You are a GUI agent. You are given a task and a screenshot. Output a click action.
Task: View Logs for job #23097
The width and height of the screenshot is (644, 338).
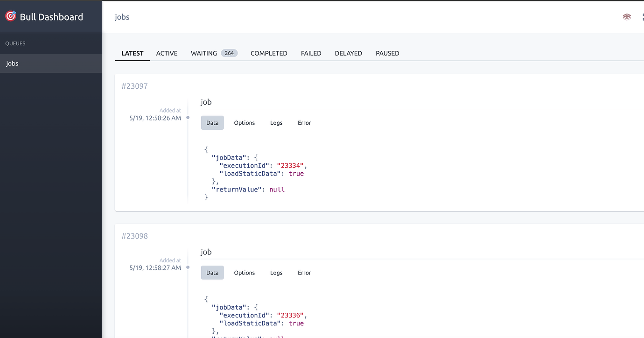[276, 122]
